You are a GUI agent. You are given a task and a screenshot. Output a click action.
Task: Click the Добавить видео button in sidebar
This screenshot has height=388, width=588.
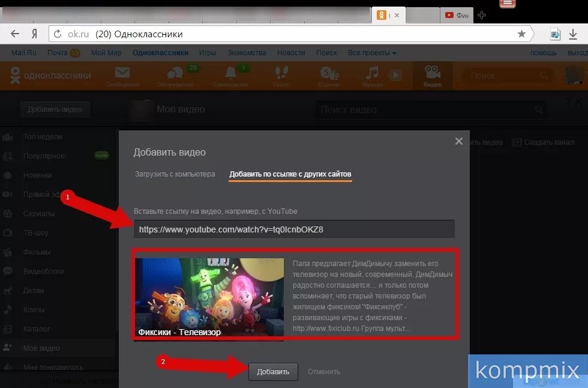tap(55, 109)
